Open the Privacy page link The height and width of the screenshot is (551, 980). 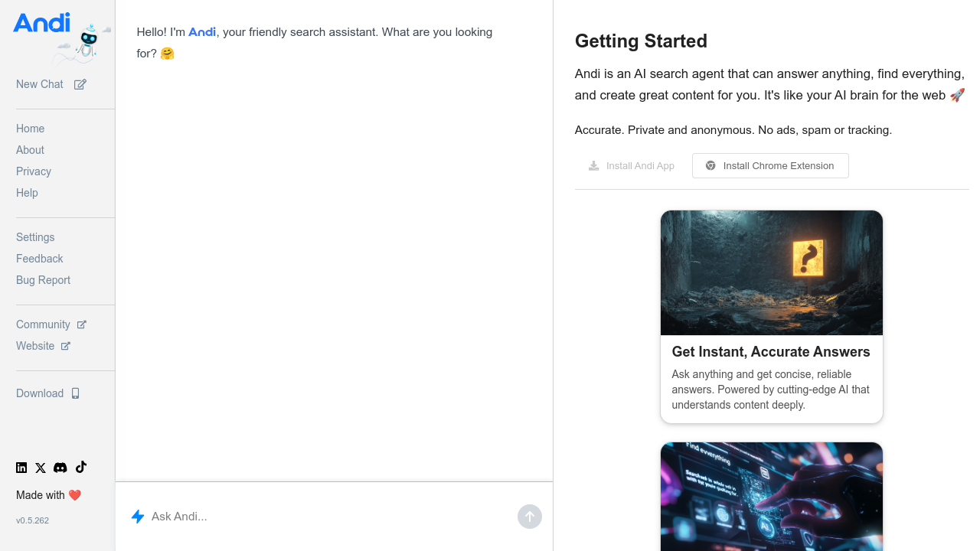34,171
